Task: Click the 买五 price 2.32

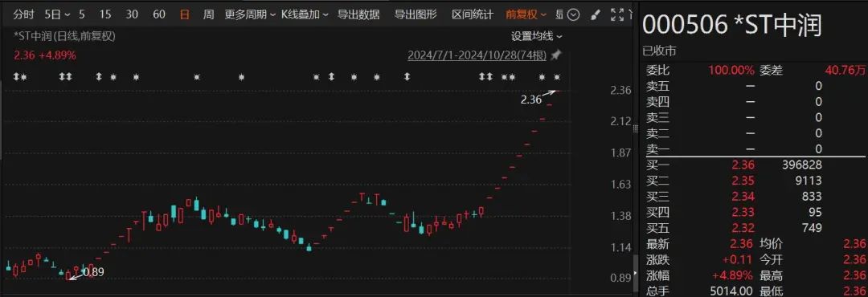Action: (x=743, y=228)
